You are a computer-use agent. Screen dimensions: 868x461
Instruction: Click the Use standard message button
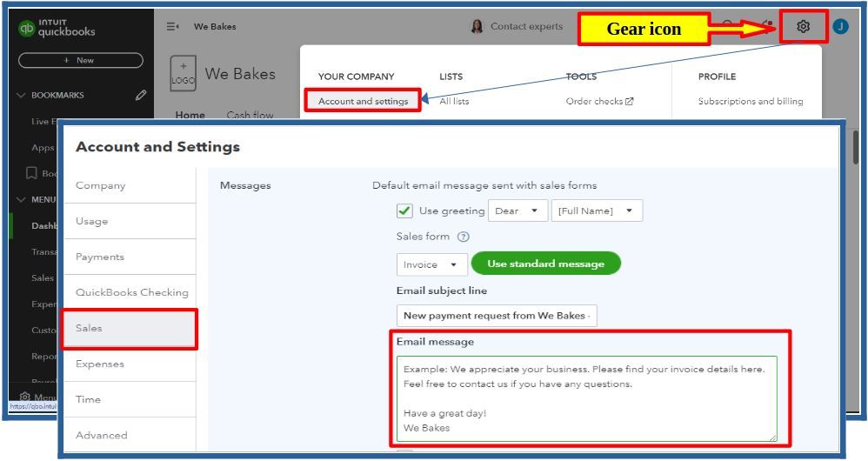click(x=546, y=264)
